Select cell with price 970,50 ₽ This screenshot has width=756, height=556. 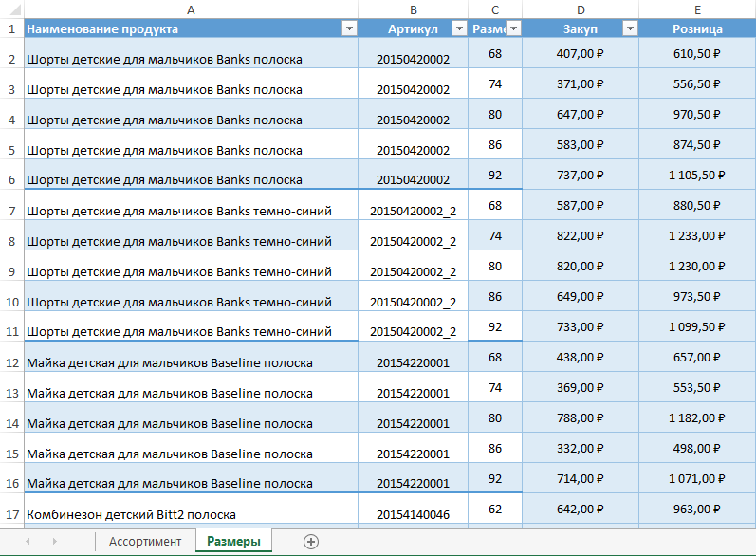tap(697, 114)
